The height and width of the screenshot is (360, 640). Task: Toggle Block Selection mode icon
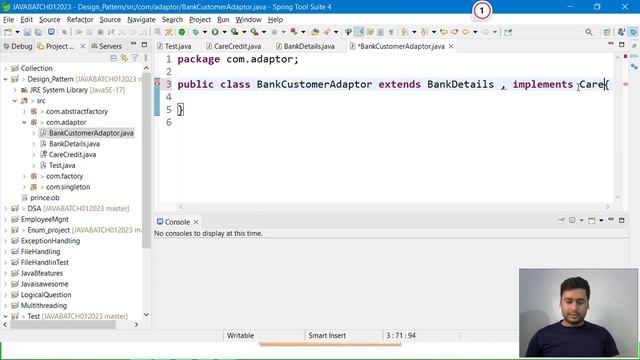(x=380, y=32)
